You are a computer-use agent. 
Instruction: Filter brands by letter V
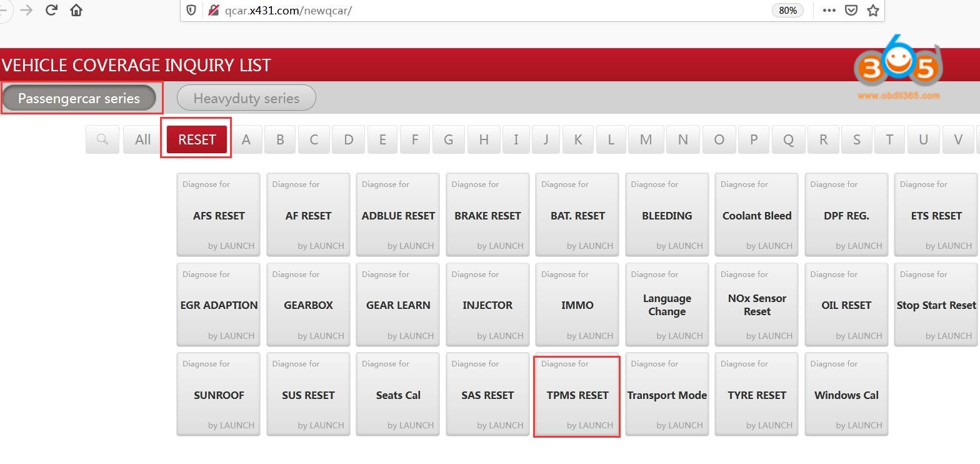pyautogui.click(x=957, y=139)
